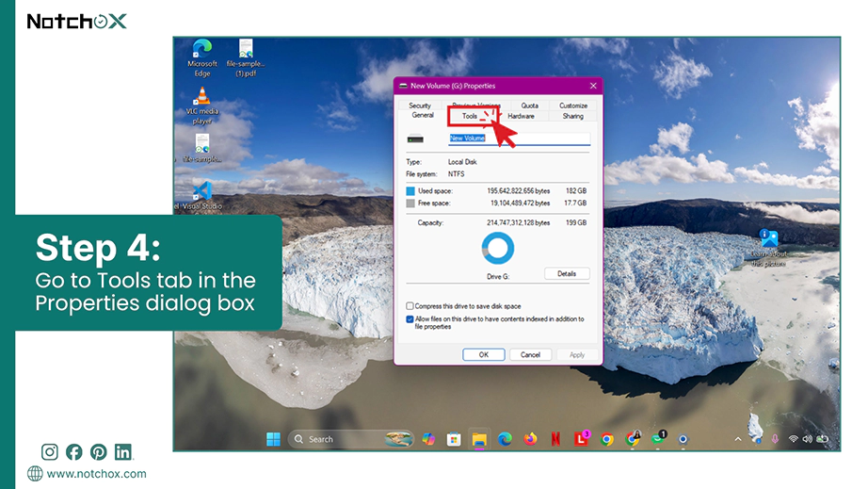Tick Compress this drive to save disk space
This screenshot has height=489, width=868.
410,305
